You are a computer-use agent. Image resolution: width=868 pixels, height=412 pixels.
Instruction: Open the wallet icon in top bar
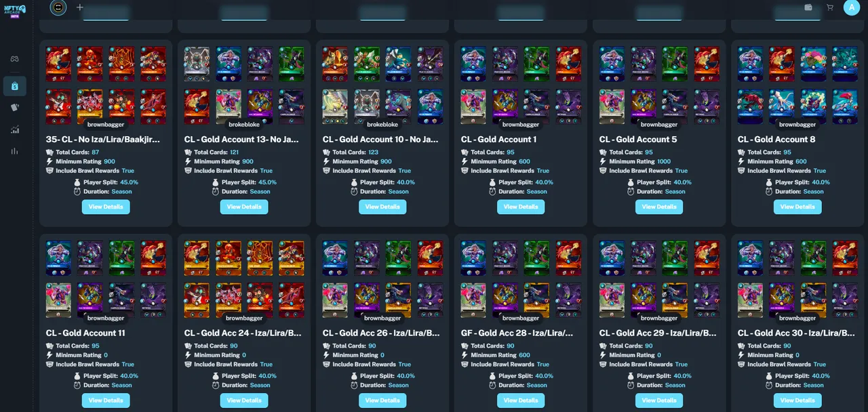[808, 7]
